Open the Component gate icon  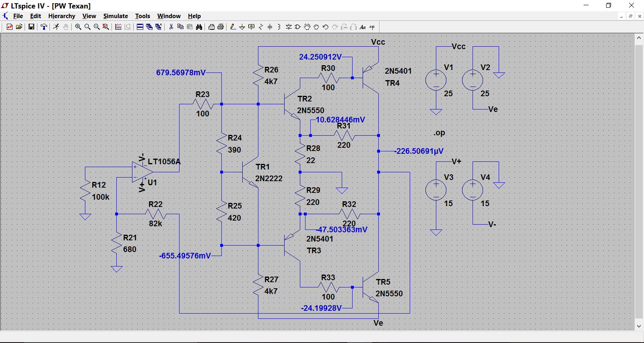tap(298, 27)
